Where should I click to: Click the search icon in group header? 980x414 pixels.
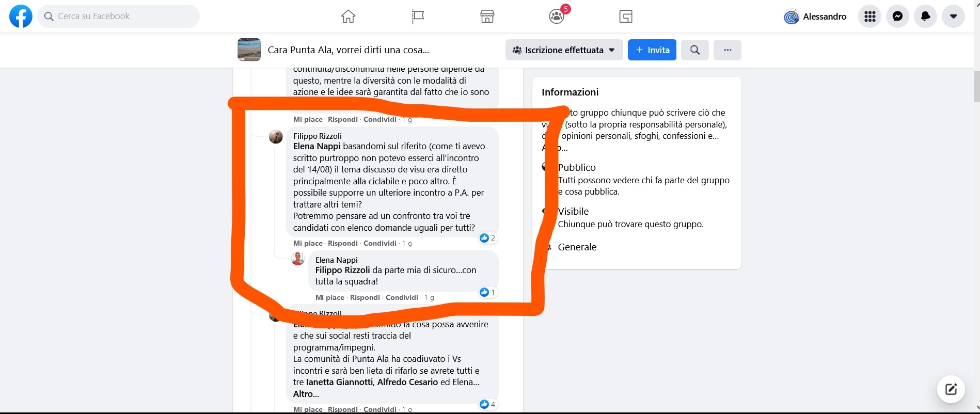(695, 50)
